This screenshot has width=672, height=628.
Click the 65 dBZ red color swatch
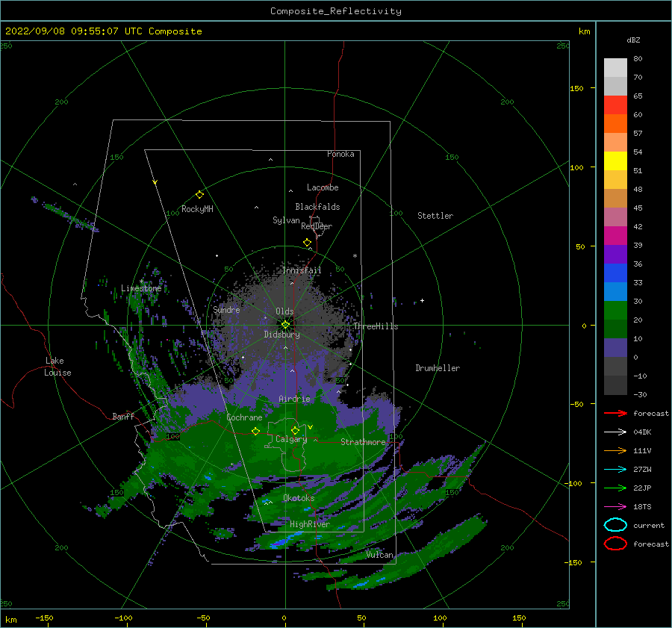click(x=615, y=105)
